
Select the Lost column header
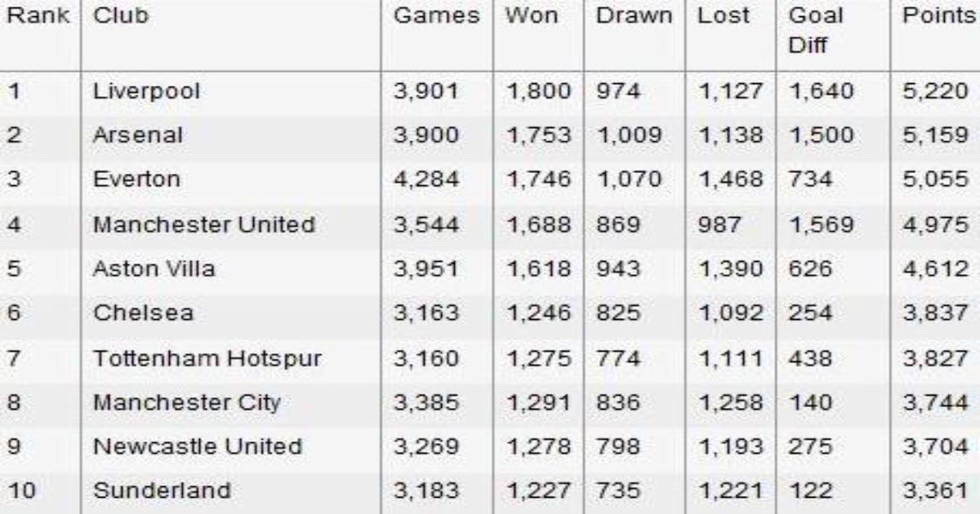pos(724,16)
